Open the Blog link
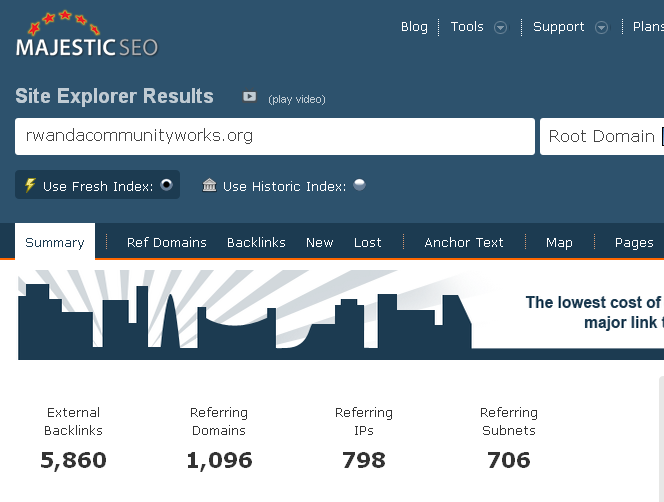 coord(414,27)
